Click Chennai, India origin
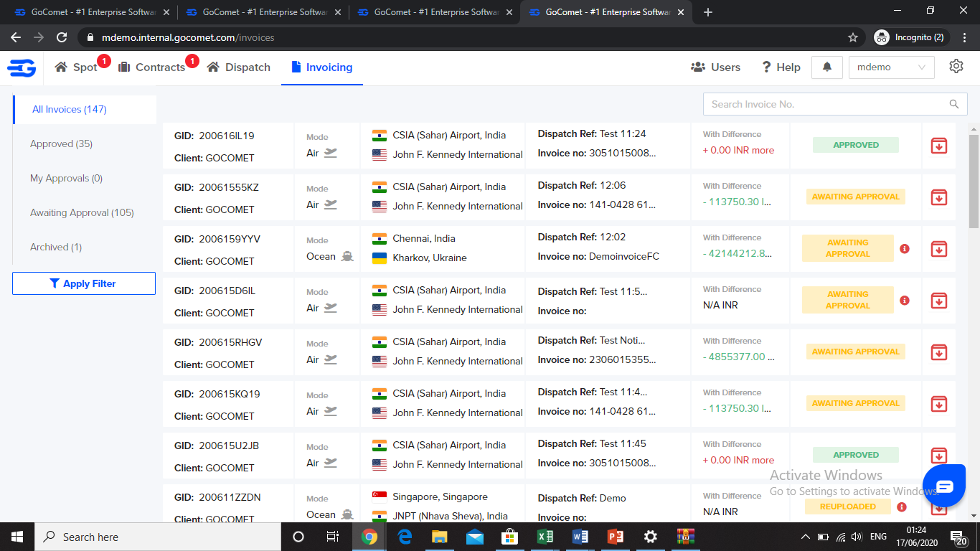This screenshot has width=980, height=551. [424, 238]
